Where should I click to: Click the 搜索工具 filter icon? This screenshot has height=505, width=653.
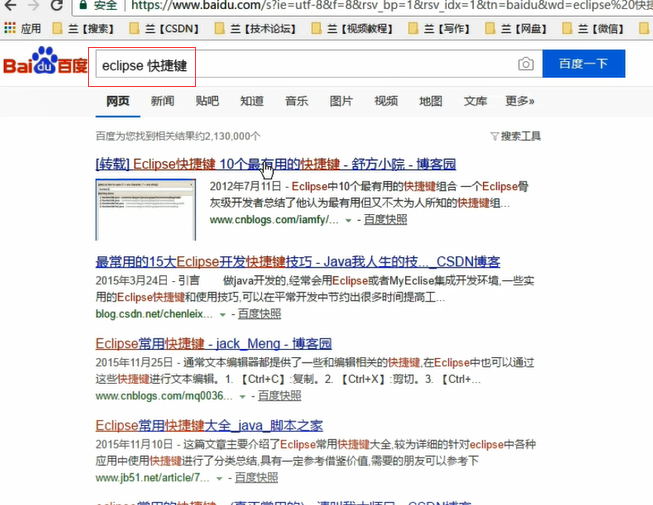494,137
